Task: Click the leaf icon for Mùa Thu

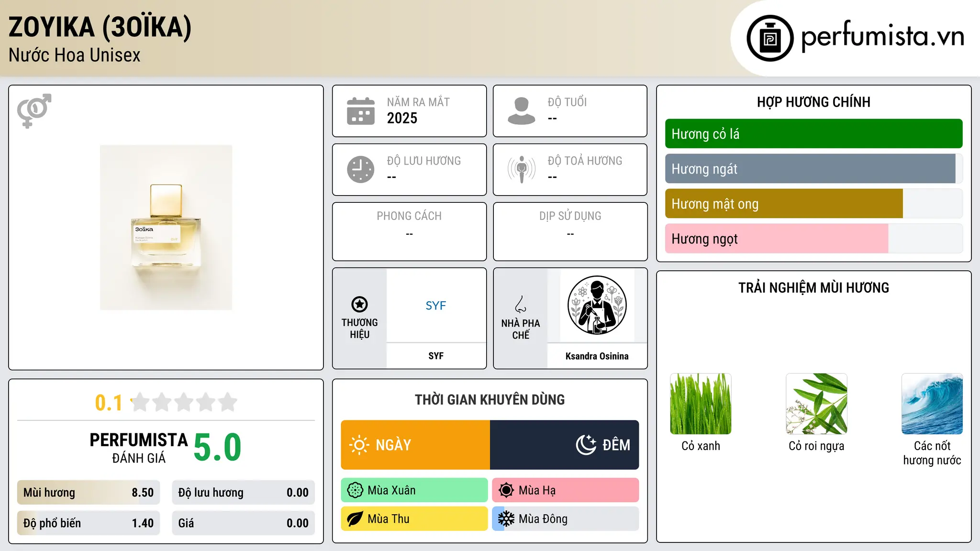Action: click(355, 519)
